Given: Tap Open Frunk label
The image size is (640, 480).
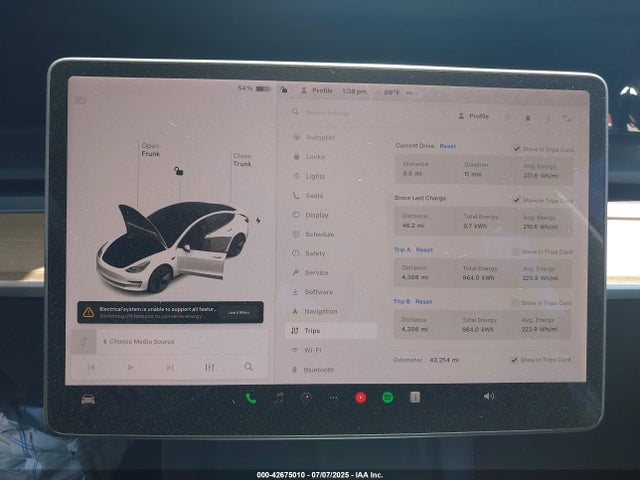Looking at the screenshot, I should pos(151,150).
